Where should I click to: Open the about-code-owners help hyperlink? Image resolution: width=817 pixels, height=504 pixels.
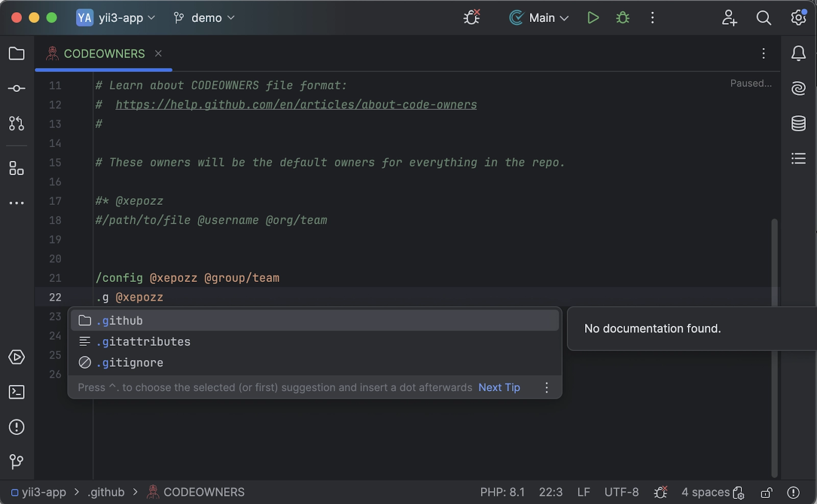(295, 104)
